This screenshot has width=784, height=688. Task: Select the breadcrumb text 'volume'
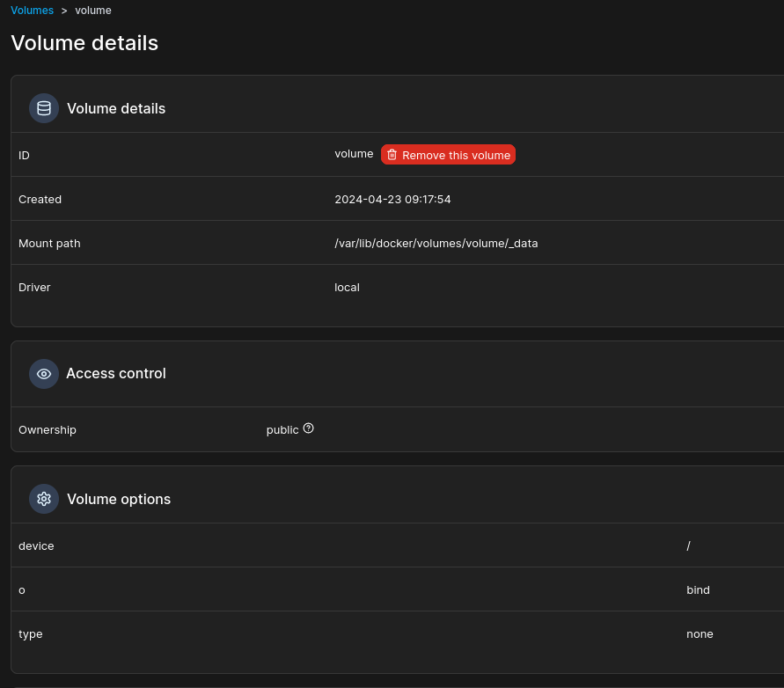point(93,11)
